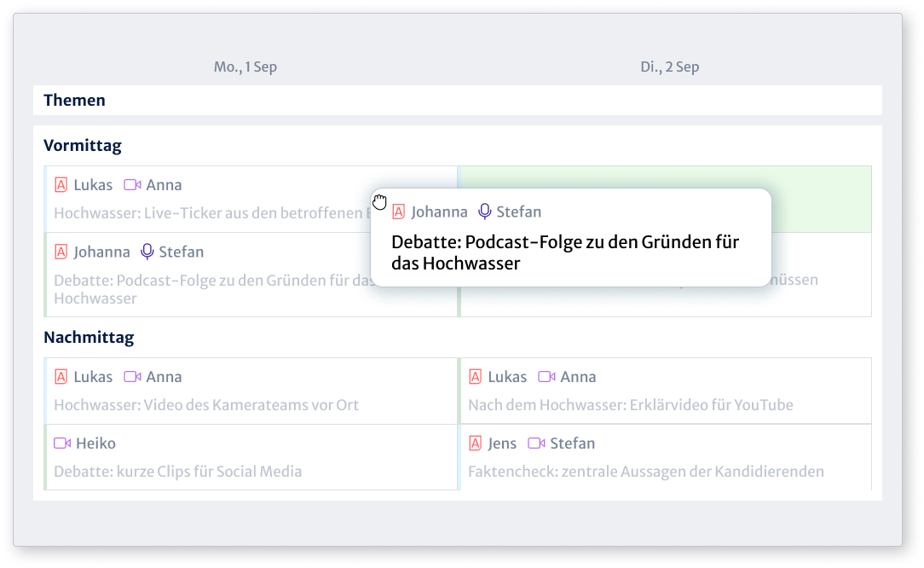Open Debatte: kurze Clips für Social Media
The width and height of the screenshot is (924, 568).
pos(178,472)
